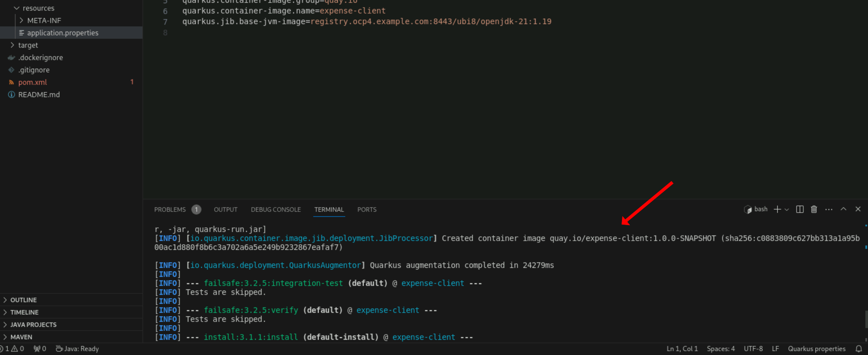The width and height of the screenshot is (868, 355).
Task: Click UTF-8 encoding selector
Action: tap(753, 349)
